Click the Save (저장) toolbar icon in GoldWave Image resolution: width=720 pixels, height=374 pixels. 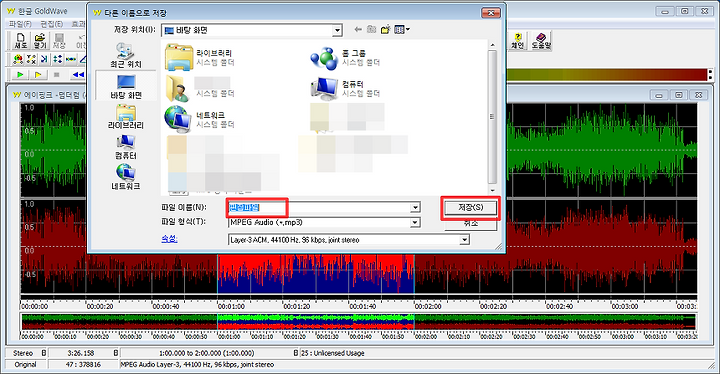[x=59, y=41]
